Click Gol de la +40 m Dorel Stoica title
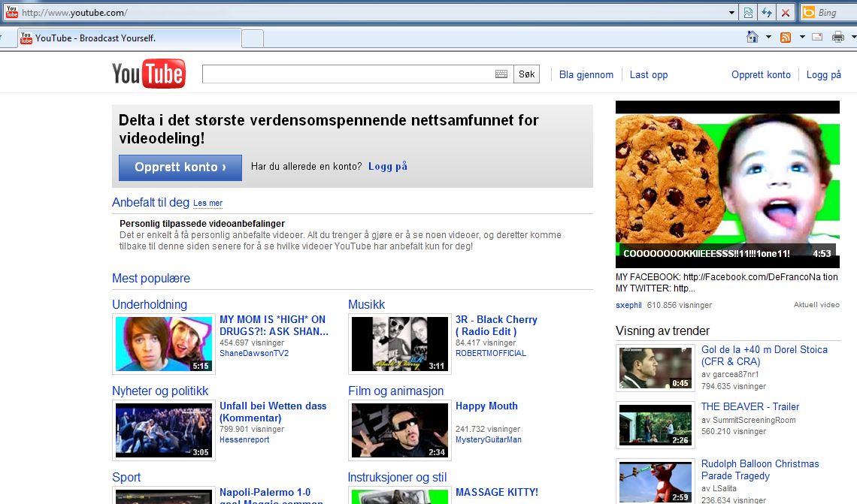 [x=764, y=355]
